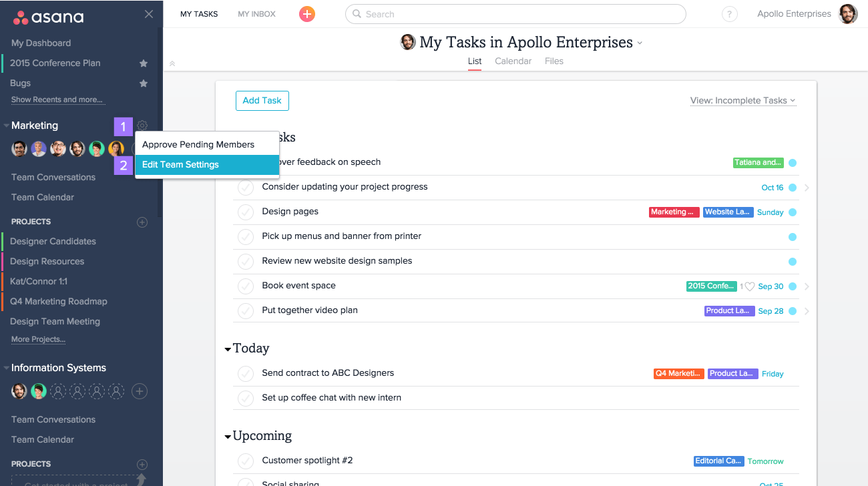
Task: Open View: Incomplete Tasks dropdown
Action: point(743,101)
